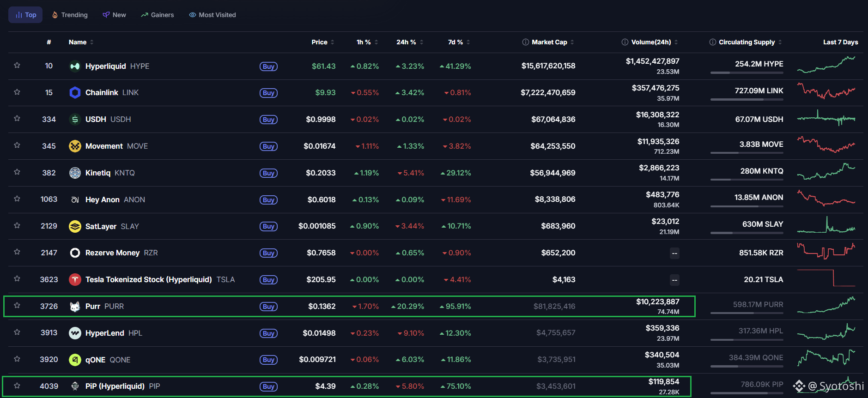Click Buy button for Tesla Tokenized Stock
The image size is (868, 398).
[268, 280]
